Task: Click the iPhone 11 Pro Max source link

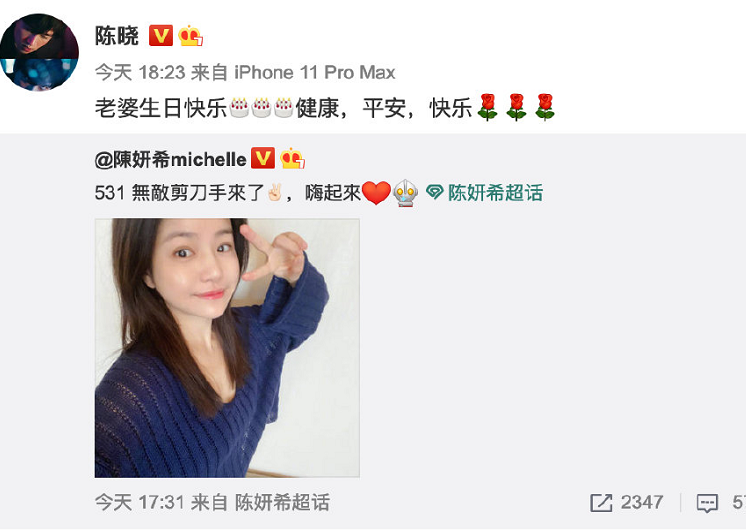Action: click(314, 72)
